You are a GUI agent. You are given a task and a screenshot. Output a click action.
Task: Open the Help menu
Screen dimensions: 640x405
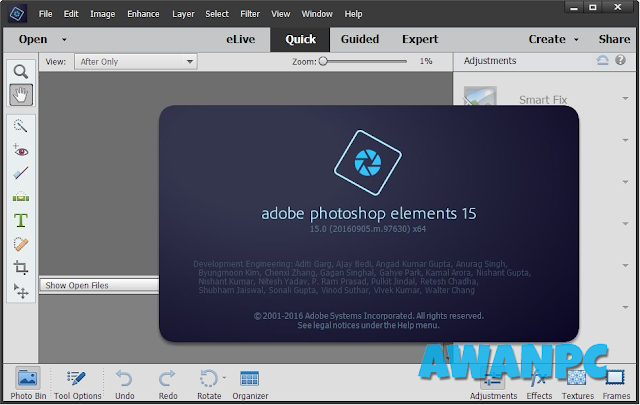click(x=353, y=14)
